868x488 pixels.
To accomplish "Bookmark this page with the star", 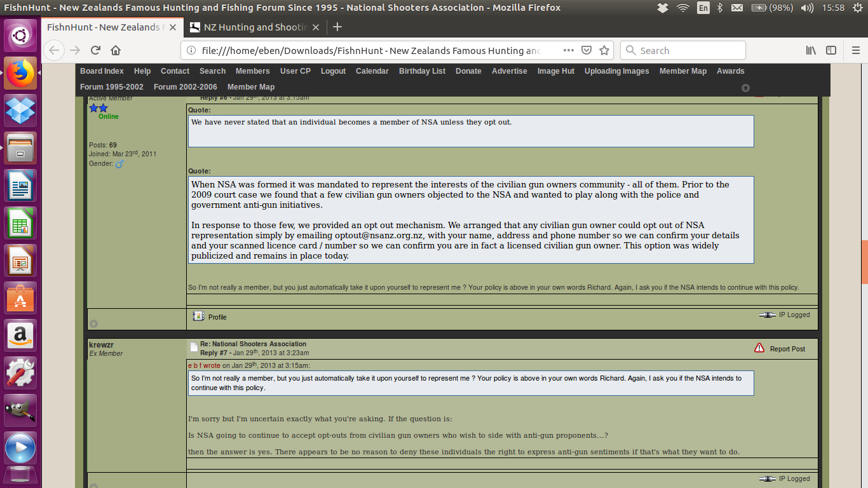I will point(604,50).
